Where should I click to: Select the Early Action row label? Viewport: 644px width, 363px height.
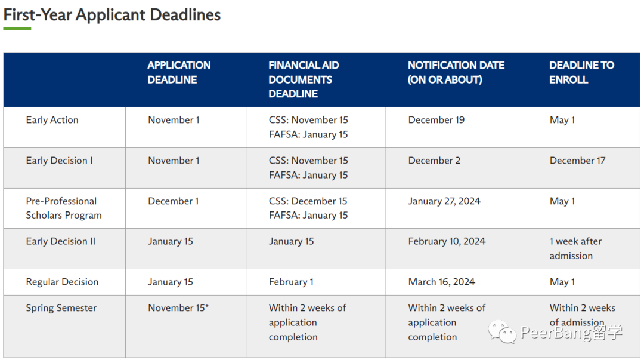(x=52, y=120)
